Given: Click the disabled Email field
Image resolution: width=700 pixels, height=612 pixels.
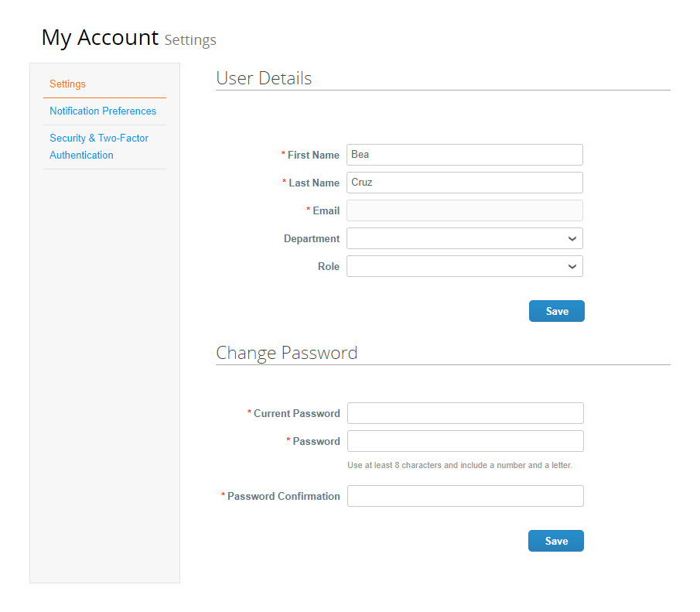Looking at the screenshot, I should [x=464, y=210].
